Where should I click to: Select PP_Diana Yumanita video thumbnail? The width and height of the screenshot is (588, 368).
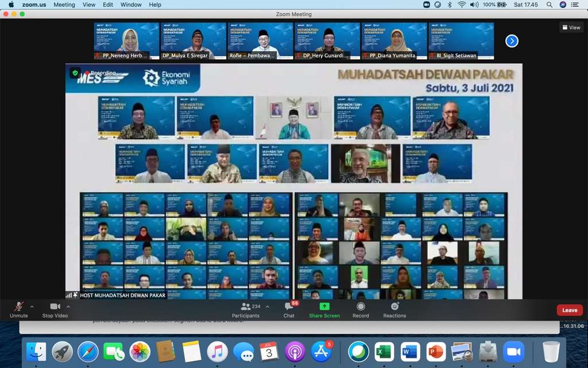coord(394,41)
